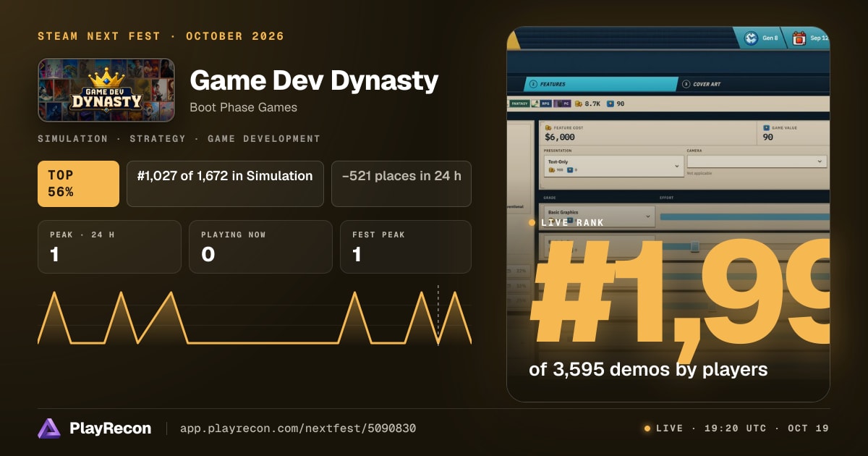Click the orange dot beside LIVE RANK
The width and height of the screenshot is (868, 456).
pos(532,223)
